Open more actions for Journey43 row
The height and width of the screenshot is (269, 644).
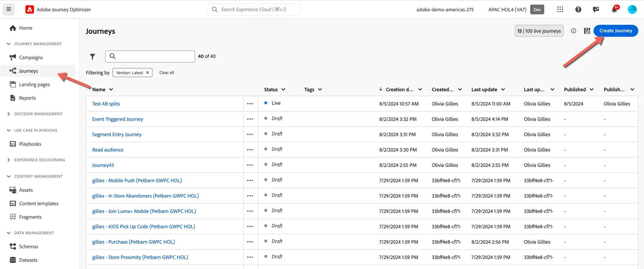click(x=250, y=165)
